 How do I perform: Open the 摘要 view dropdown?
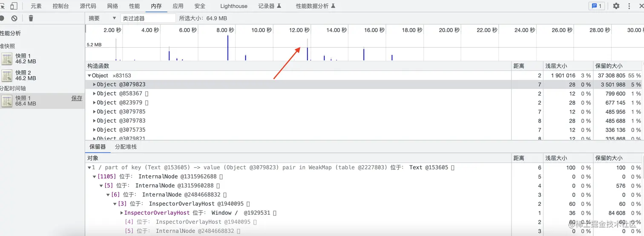pyautogui.click(x=102, y=18)
